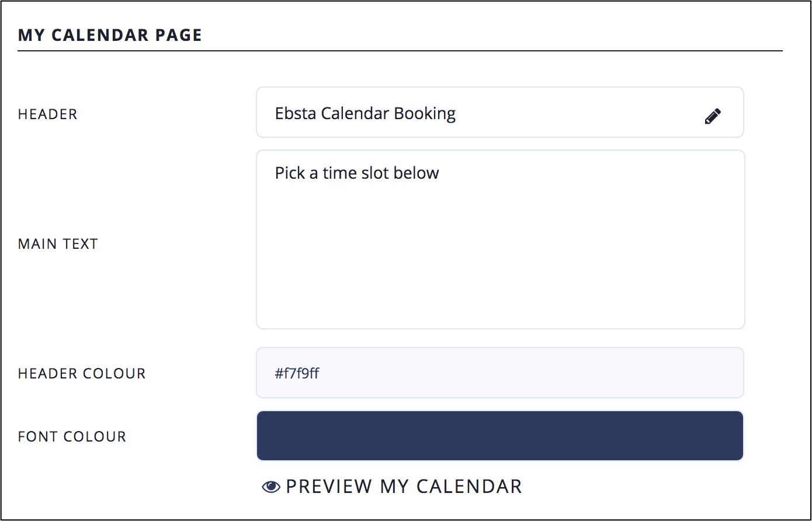
Task: Click inside the Main Text textarea
Action: click(x=500, y=239)
